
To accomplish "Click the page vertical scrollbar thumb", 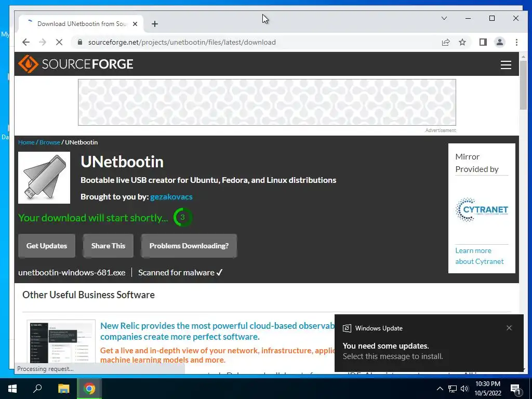I will pos(524,85).
